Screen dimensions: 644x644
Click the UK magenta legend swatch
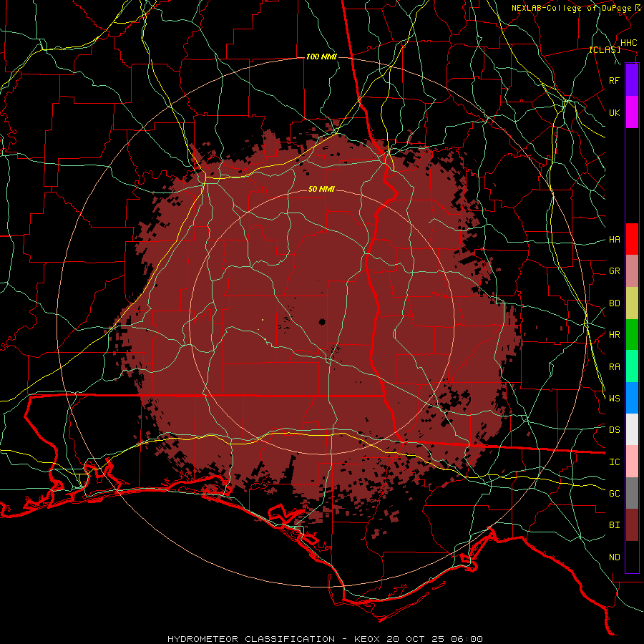click(x=632, y=112)
